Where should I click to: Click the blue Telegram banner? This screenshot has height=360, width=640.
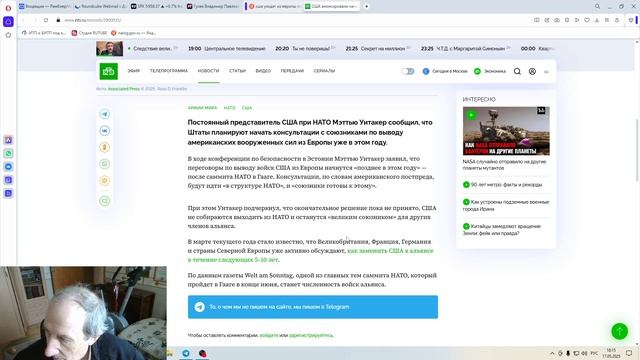313,307
